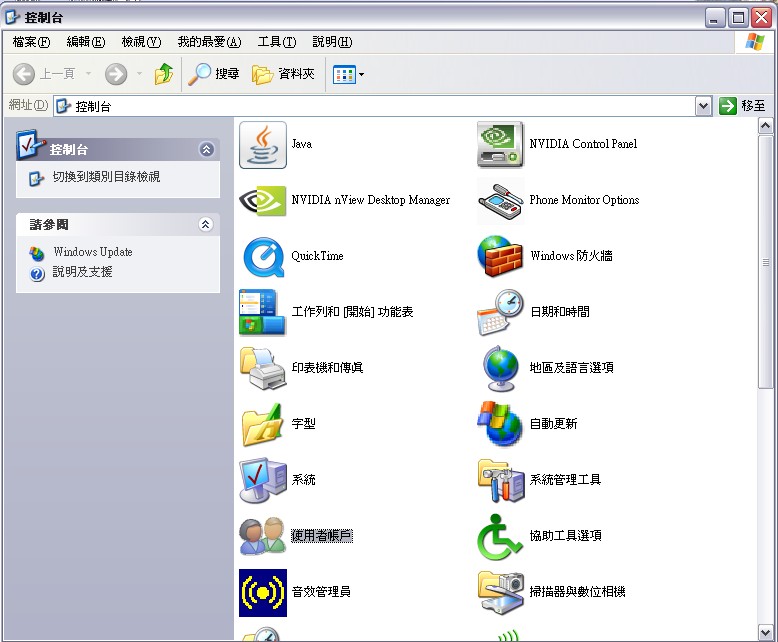The height and width of the screenshot is (642, 778).
Task: Open the Java control panel icon
Action: [x=262, y=144]
